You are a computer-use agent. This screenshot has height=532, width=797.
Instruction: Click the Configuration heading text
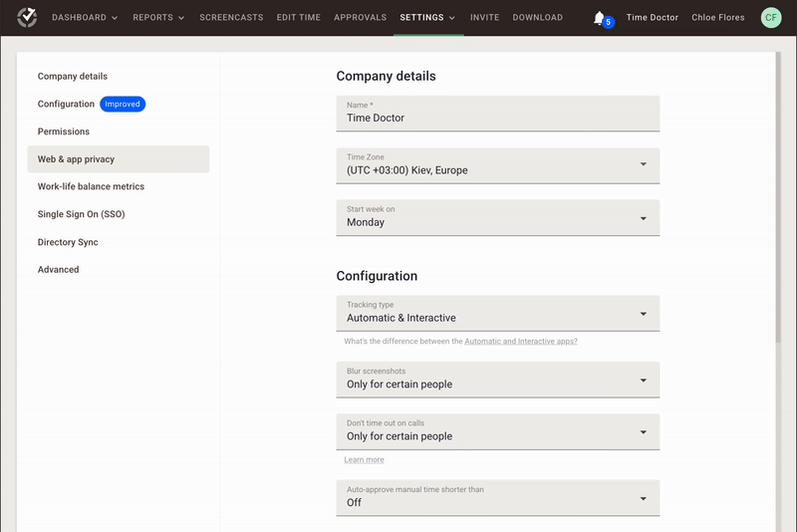coord(377,276)
